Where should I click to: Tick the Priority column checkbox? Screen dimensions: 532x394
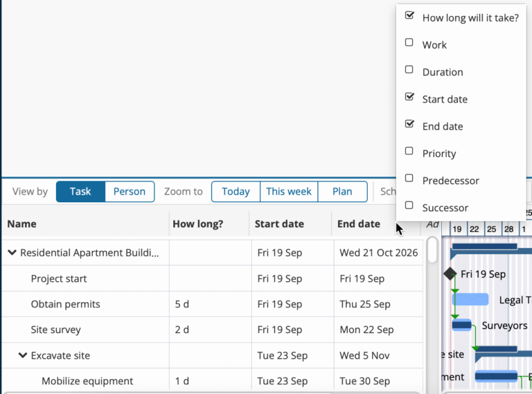(x=409, y=151)
